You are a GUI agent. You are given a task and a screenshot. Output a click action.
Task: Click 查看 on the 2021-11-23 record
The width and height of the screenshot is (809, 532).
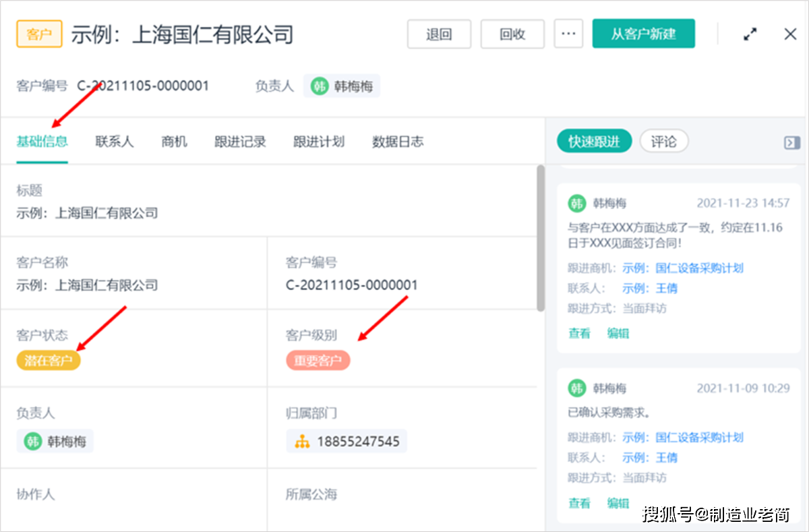(x=579, y=333)
